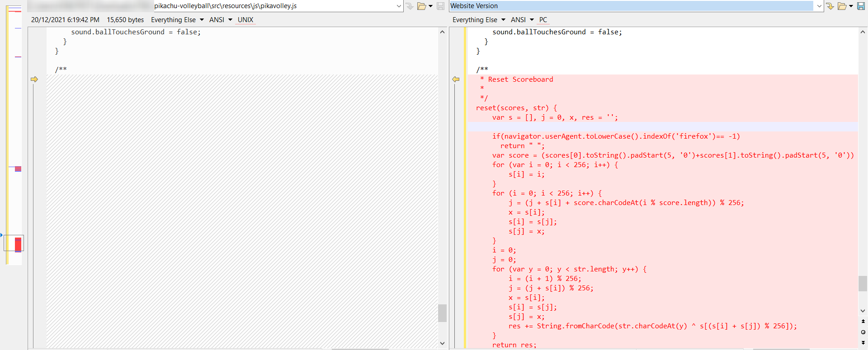Image resolution: width=868 pixels, height=350 pixels.
Task: Click left pane disabled Save icon
Action: pos(440,6)
